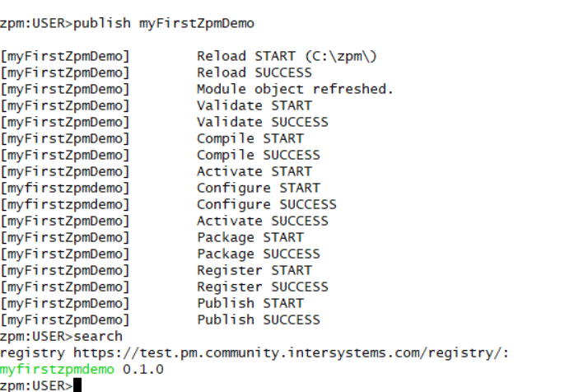The image size is (574, 392).
Task: Click the 'Package SUCCESS' status text
Action: [x=258, y=254]
